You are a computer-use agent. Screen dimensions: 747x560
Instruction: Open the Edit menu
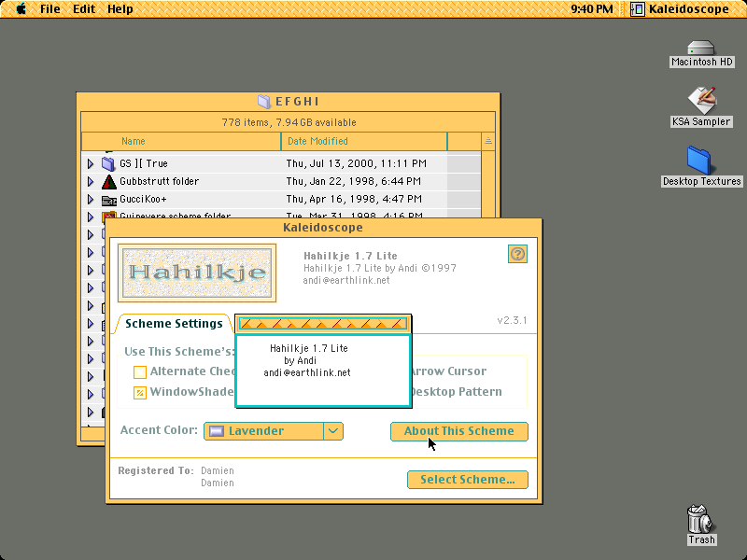pos(84,8)
